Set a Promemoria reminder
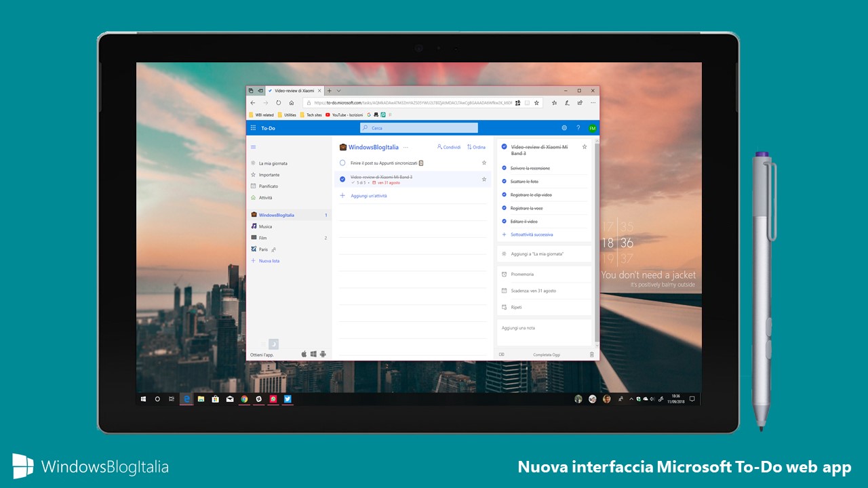 [x=545, y=274]
